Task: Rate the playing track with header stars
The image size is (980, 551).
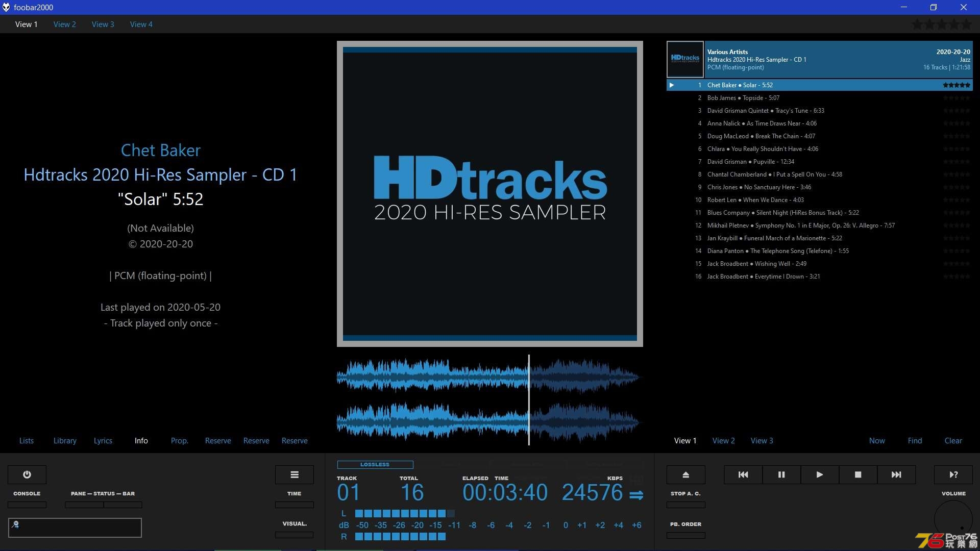Action: coord(942,24)
